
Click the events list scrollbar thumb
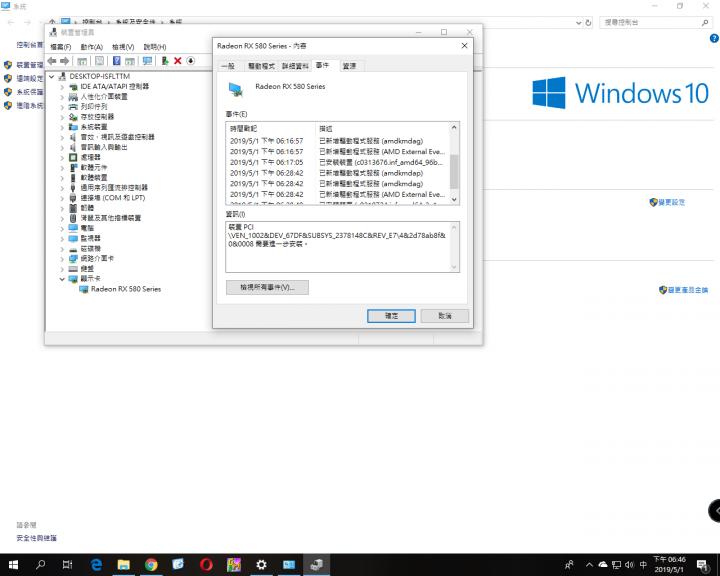[x=454, y=172]
